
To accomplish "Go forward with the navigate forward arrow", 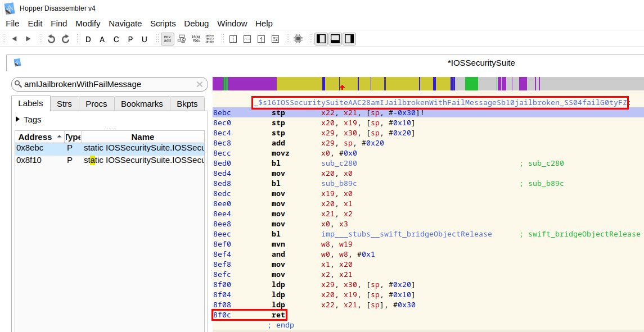I will (x=28, y=39).
